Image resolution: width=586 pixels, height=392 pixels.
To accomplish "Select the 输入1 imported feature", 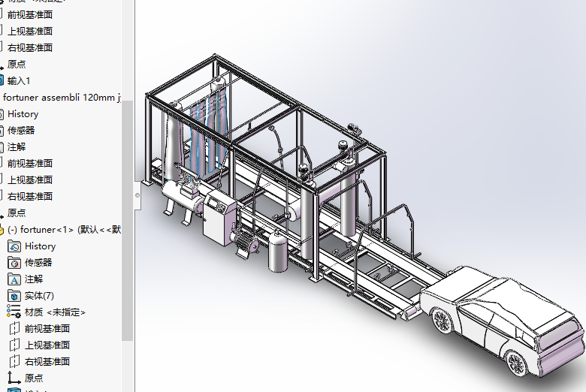I will [x=19, y=81].
